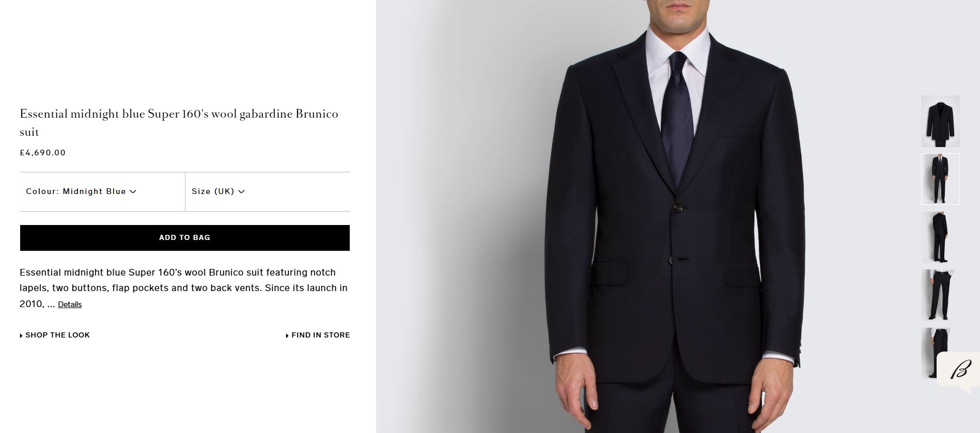Viewport: 980px width, 433px height.
Task: Open the Size (UK) selector label
Action: point(213,191)
